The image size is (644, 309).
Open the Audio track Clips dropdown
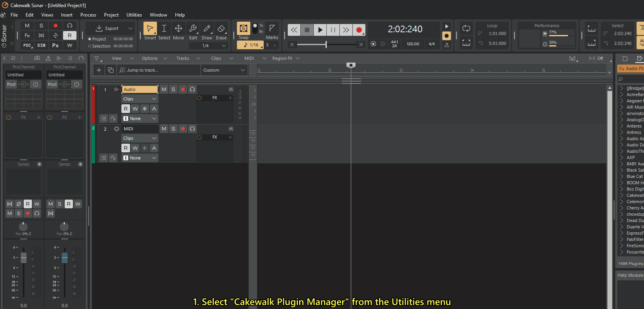pyautogui.click(x=140, y=99)
